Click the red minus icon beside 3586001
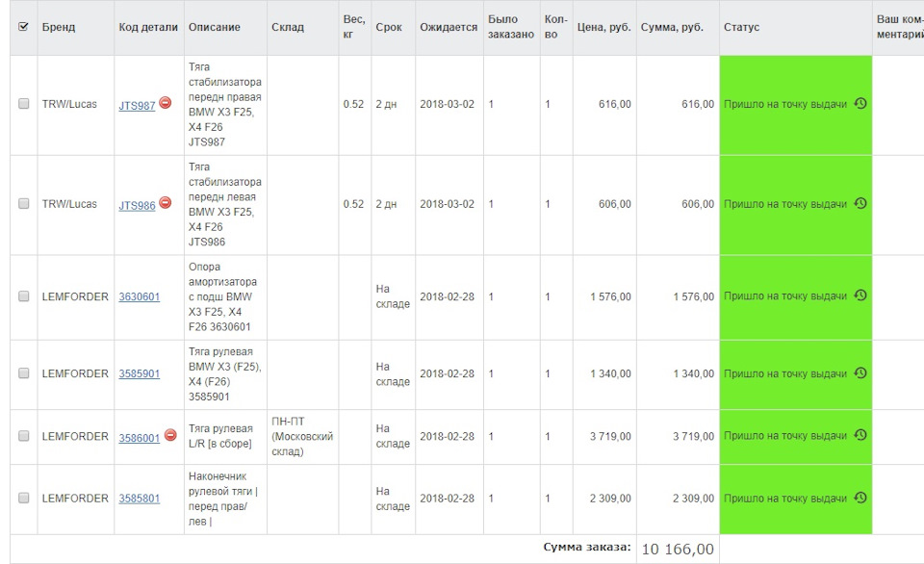924x564 pixels. (x=170, y=436)
